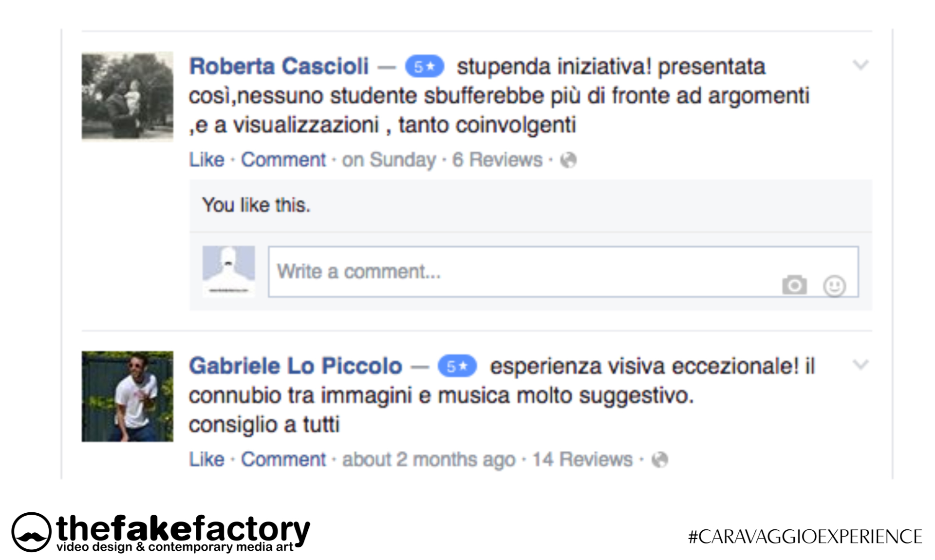This screenshot has width=935, height=560.
Task: Click thefakefactory mustache logo icon
Action: [31, 532]
